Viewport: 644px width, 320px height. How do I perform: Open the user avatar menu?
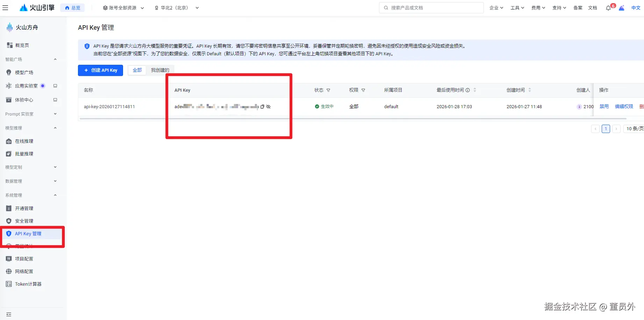(x=622, y=8)
